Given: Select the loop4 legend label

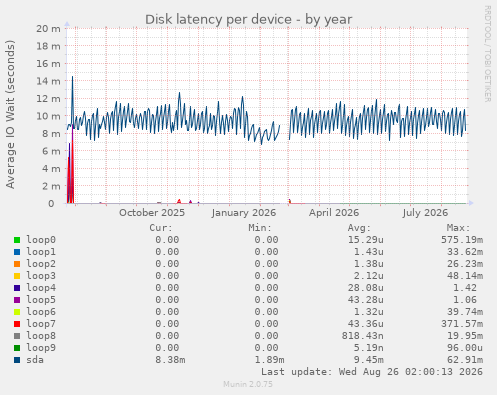Looking at the screenshot, I should point(41,288).
